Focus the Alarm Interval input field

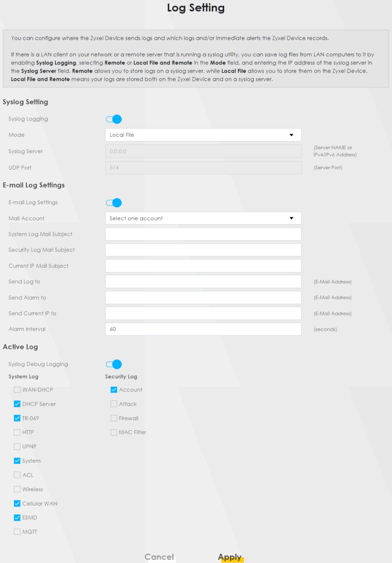tap(203, 329)
